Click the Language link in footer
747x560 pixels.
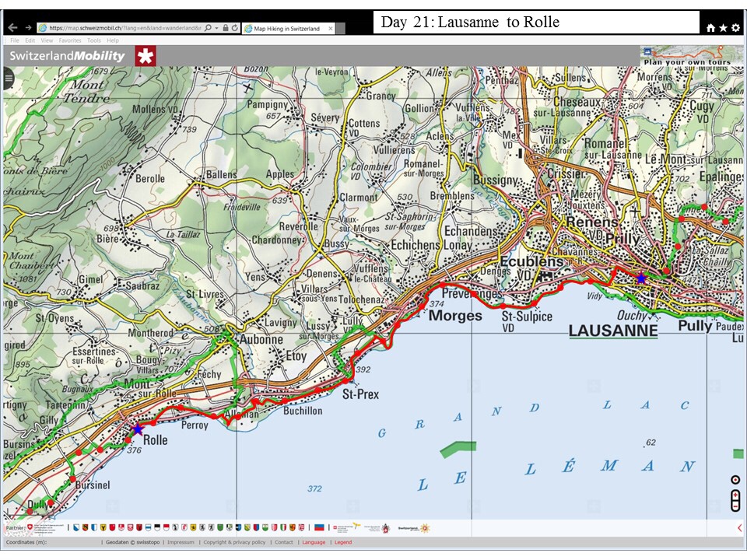pos(314,542)
